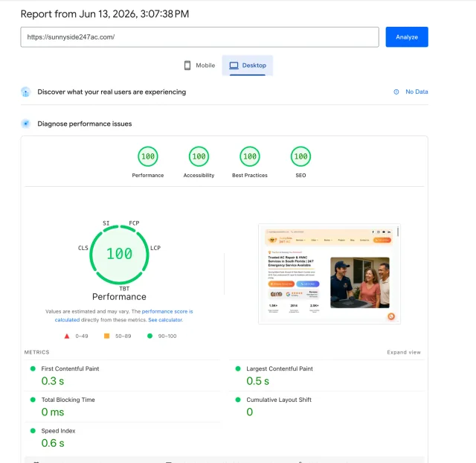Click the 0 ms blocking time value

pos(53,412)
